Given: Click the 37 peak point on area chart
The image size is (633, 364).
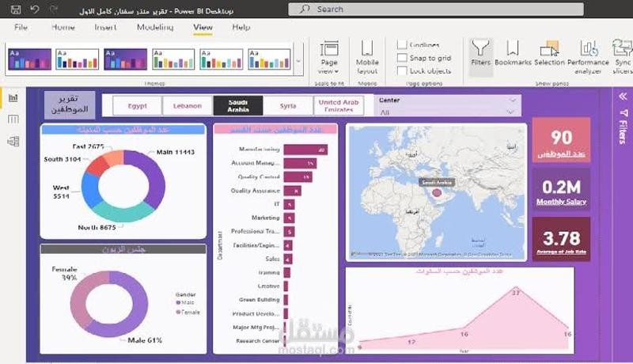Looking at the screenshot, I should pos(516,287).
